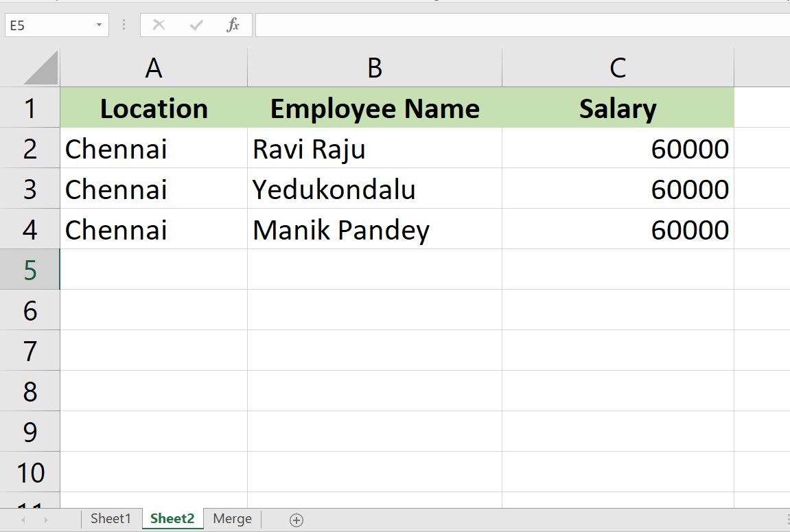
Task: Open the Insert Function fx icon
Action: 233,25
